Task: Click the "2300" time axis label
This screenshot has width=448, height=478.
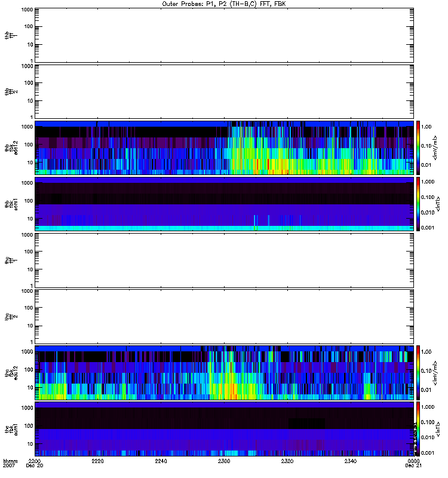Action: 224,461
